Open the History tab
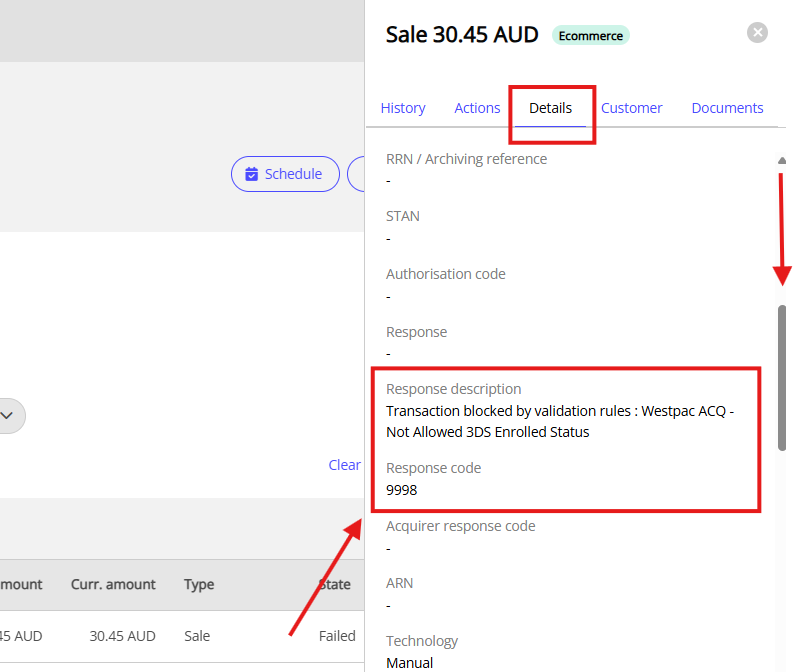This screenshot has width=793, height=672. click(x=403, y=108)
